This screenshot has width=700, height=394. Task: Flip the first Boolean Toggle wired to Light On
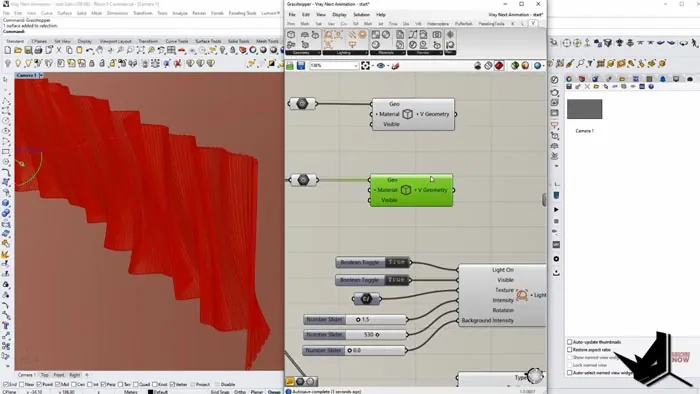point(372,262)
